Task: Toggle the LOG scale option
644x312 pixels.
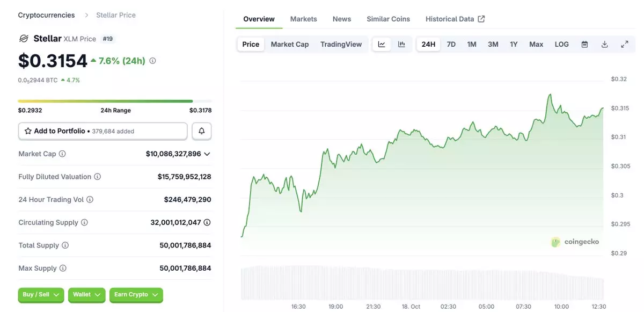Action: point(561,44)
